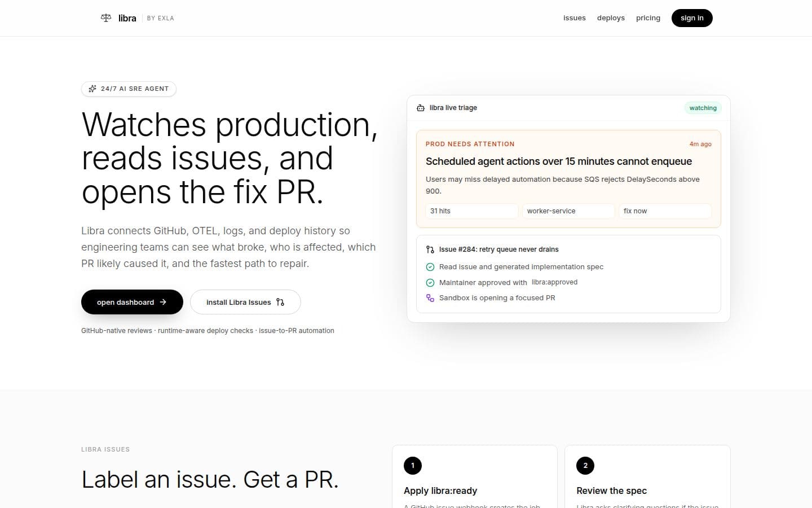Image resolution: width=812 pixels, height=508 pixels.
Task: Click the Apply libra:ready step heading
Action: (x=440, y=491)
